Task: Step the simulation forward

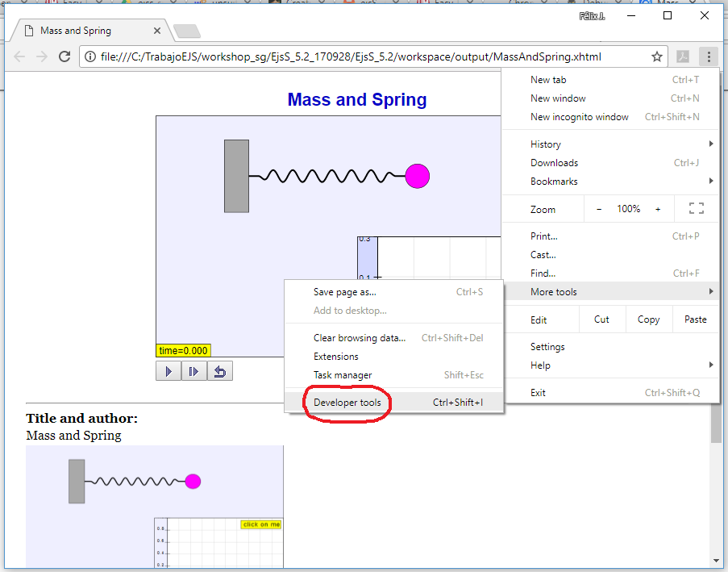Action: pyautogui.click(x=193, y=371)
